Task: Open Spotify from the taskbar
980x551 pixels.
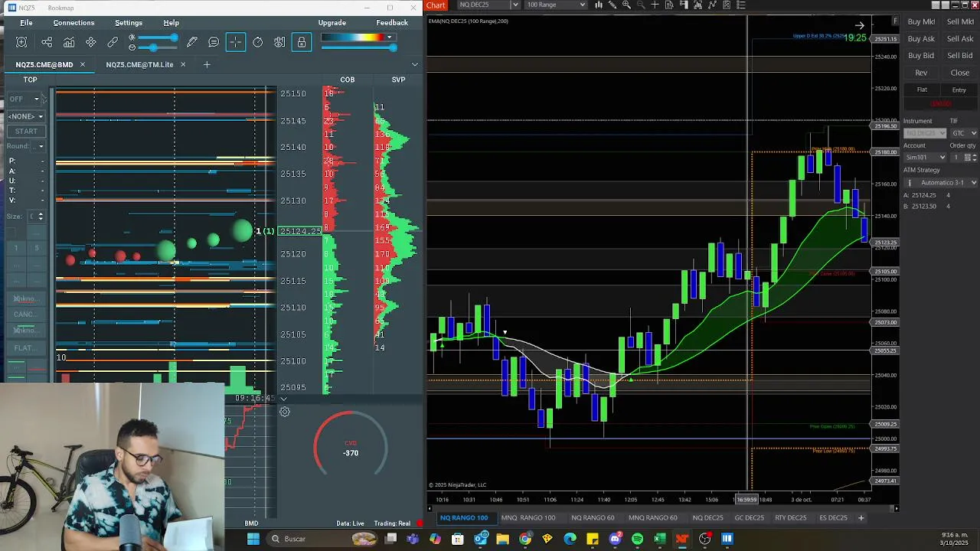Action: [637, 539]
